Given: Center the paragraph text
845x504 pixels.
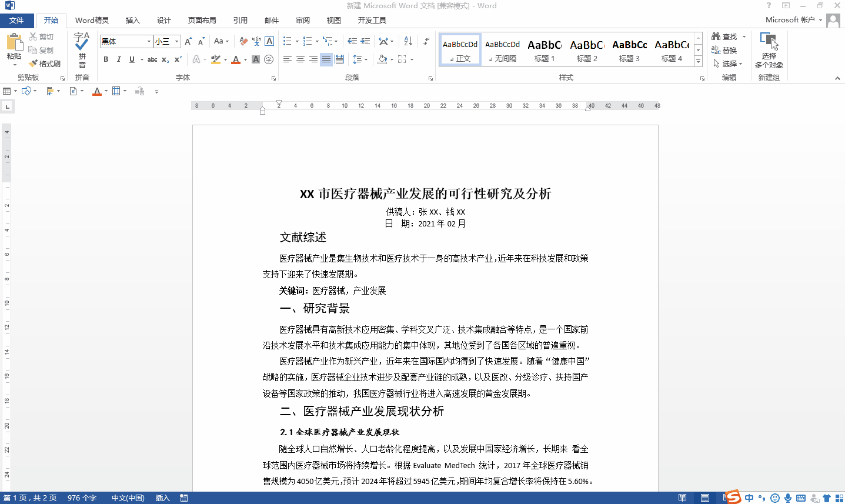Looking at the screenshot, I should pos(300,59).
